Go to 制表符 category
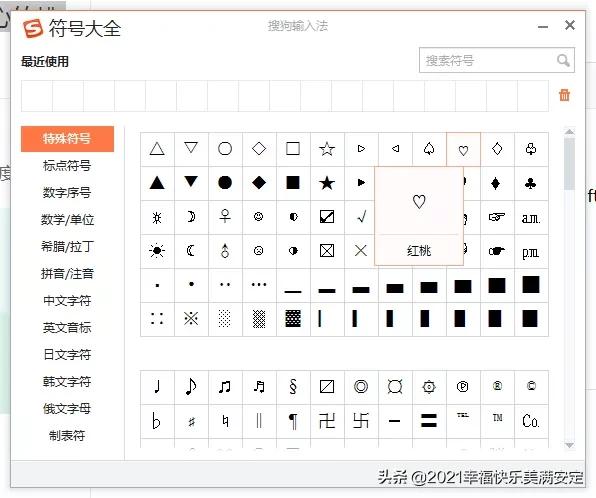 pos(67,436)
